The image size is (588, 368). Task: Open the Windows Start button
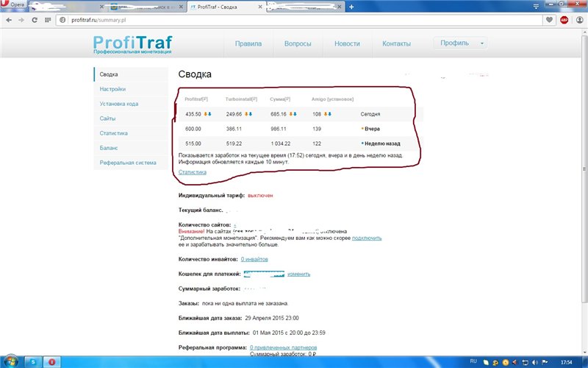pyautogui.click(x=10, y=361)
